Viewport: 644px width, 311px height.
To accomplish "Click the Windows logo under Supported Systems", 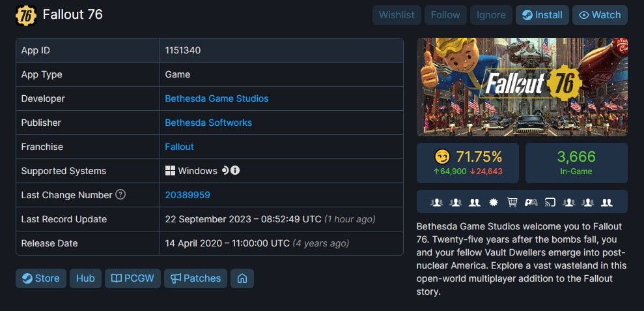I will pyautogui.click(x=170, y=171).
